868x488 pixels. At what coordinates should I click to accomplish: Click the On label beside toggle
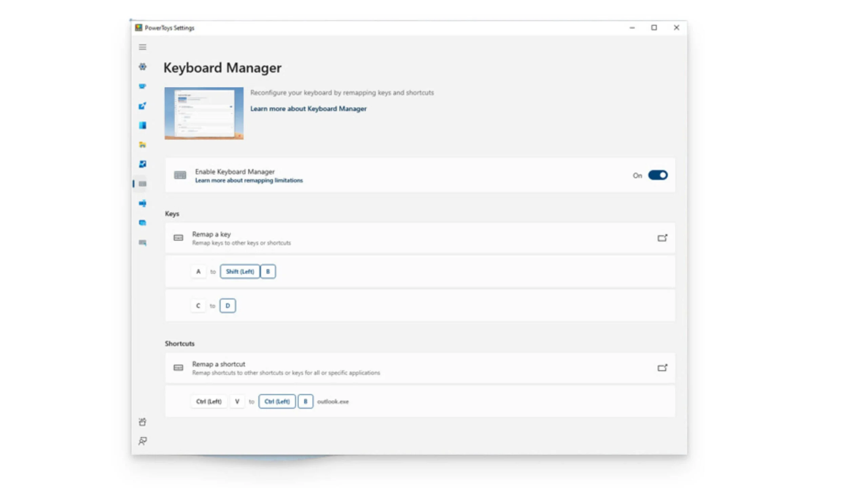637,176
